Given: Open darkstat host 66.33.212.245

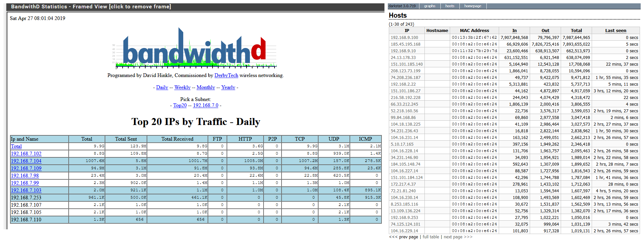Looking at the screenshot, I should pyautogui.click(x=404, y=104).
